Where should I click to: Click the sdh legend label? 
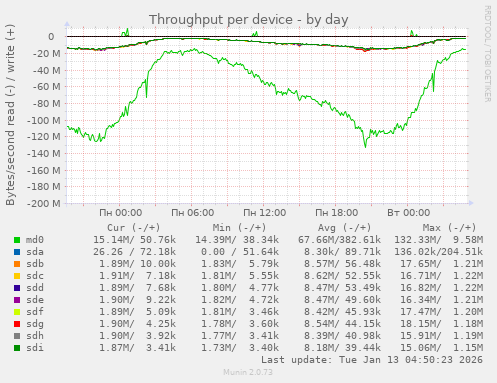click(35, 336)
